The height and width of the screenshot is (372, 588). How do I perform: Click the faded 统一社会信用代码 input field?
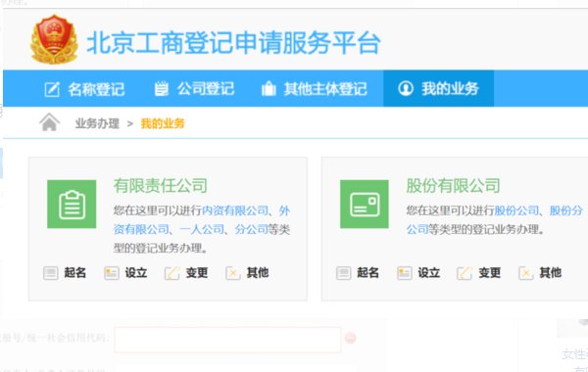tap(227, 340)
